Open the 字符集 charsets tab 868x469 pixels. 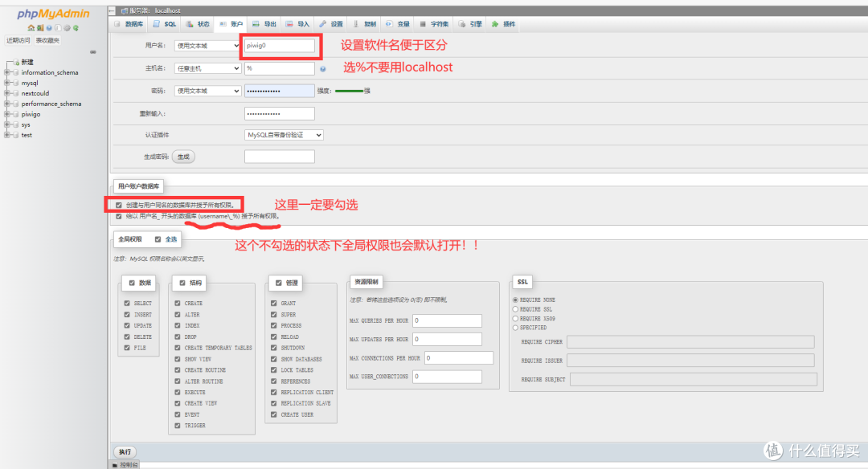[435, 24]
